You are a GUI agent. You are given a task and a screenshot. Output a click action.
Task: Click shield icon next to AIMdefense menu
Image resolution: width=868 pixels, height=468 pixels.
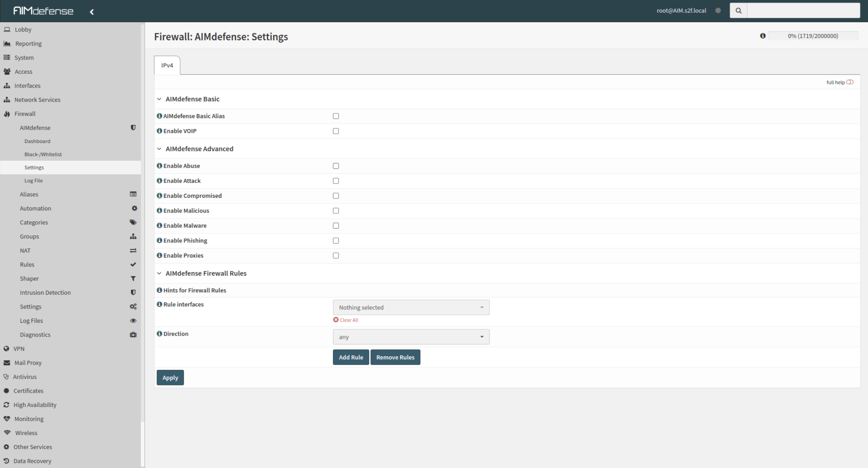[x=133, y=128]
